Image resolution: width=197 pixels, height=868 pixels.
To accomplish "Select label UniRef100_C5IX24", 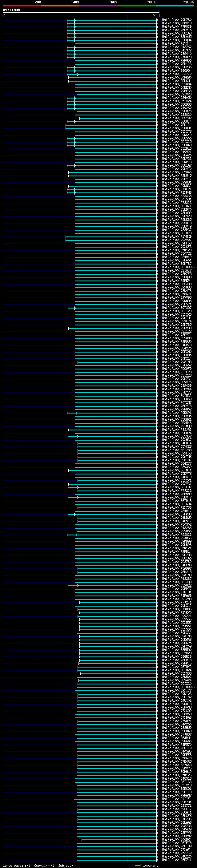I will click(176, 101).
